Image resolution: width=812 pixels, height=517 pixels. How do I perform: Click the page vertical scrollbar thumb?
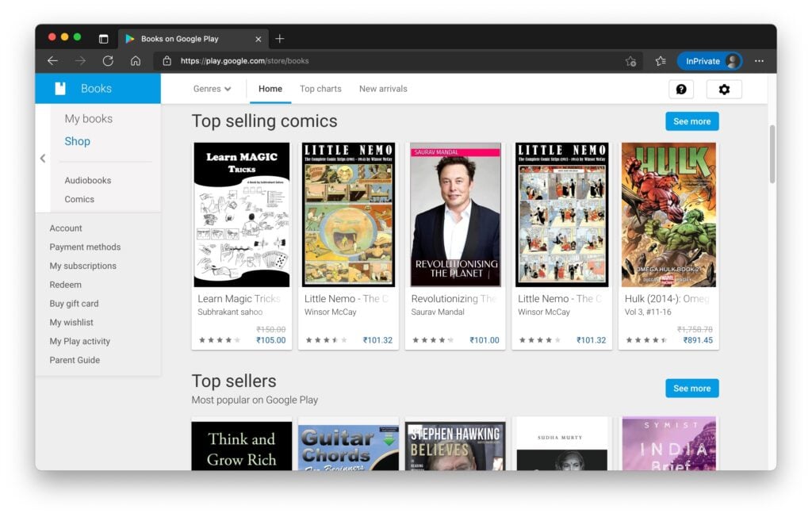772,154
